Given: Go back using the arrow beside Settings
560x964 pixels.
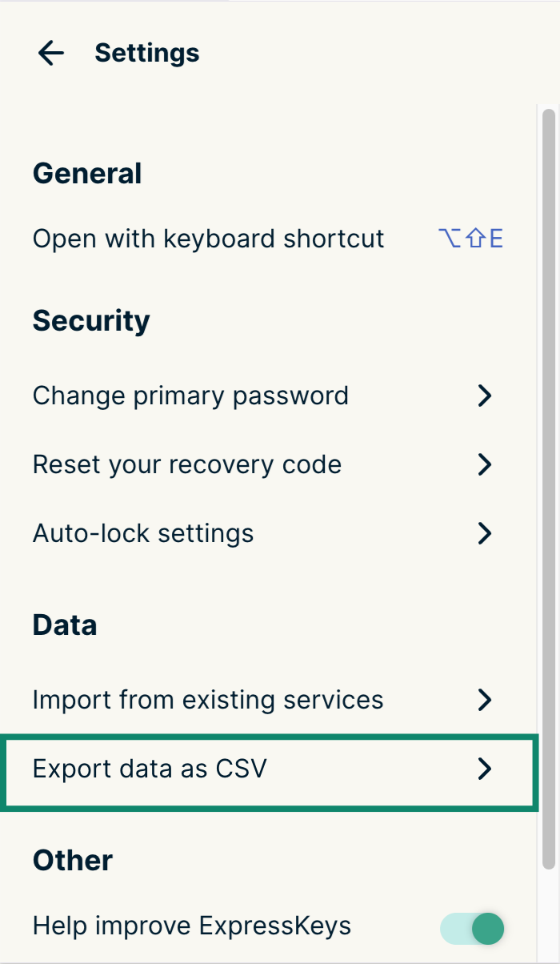Looking at the screenshot, I should pos(50,54).
